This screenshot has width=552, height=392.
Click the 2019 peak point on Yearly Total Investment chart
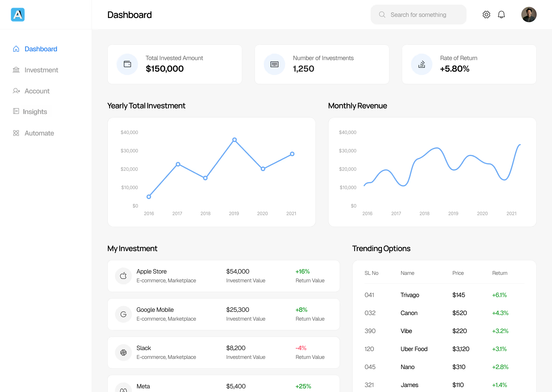pyautogui.click(x=234, y=140)
